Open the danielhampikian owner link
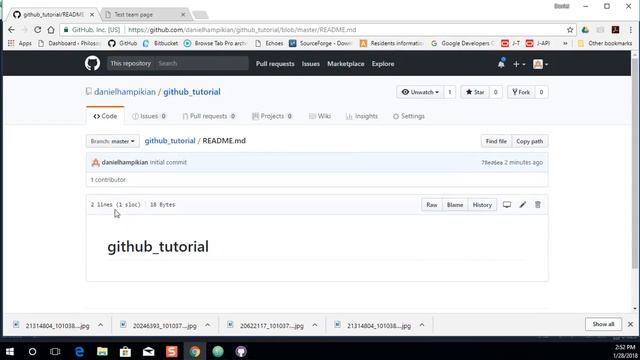Screen dimensions: 640x360 click(x=125, y=92)
